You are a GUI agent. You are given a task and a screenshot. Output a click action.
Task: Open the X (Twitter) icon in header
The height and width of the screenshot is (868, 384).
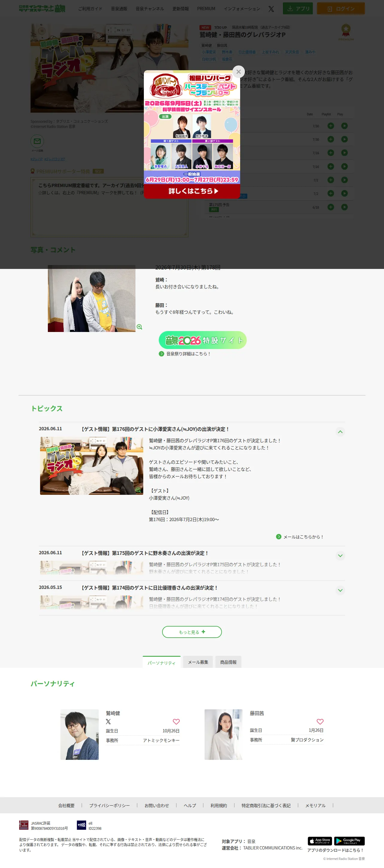click(x=271, y=9)
